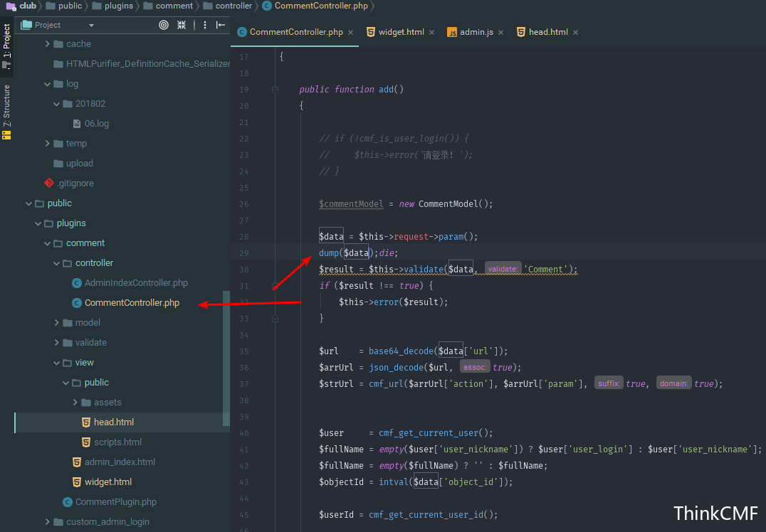Toggle fold marker at the if statement line
Image resolution: width=766 pixels, height=532 pixels.
pos(275,286)
